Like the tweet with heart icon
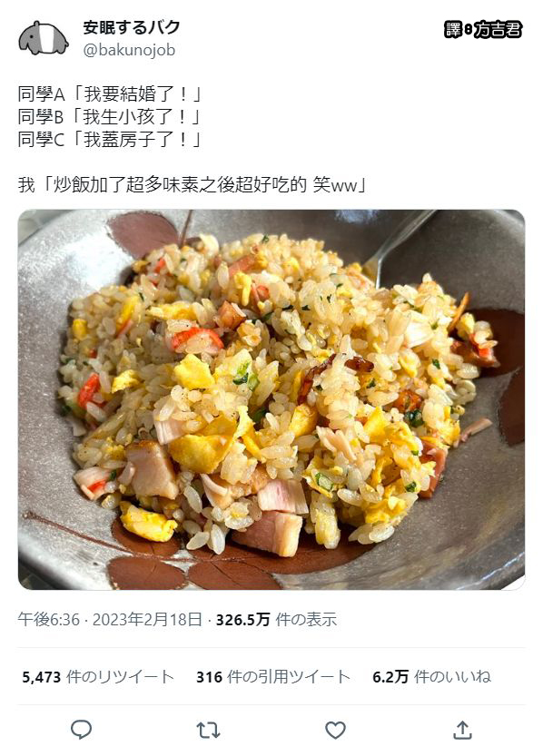Image resolution: width=543 pixels, height=756 pixels. [335, 730]
